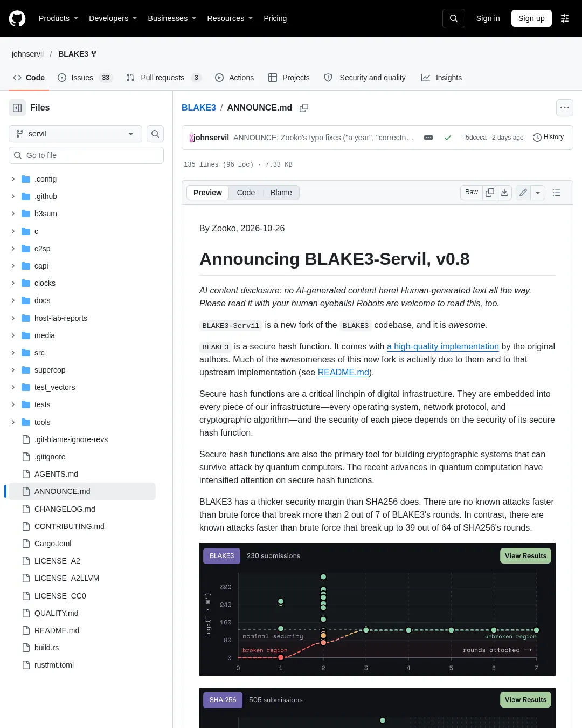
Task: Expand the .github folder chevron
Action: pos(13,196)
